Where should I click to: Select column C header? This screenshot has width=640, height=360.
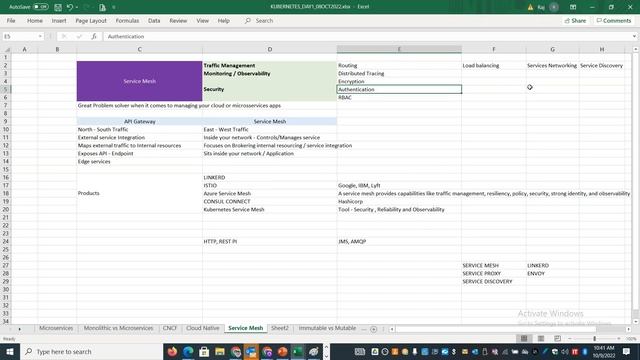point(139,49)
